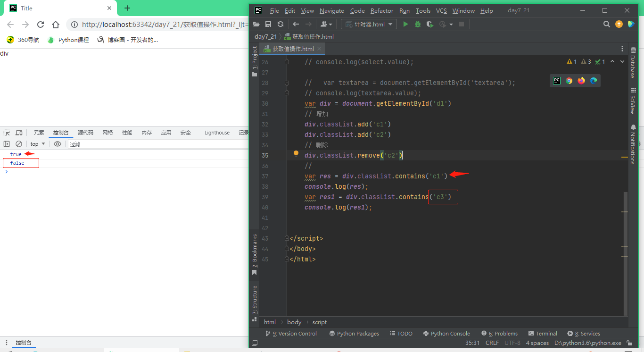Open a new browser tab with plus icon
Image resolution: width=644 pixels, height=352 pixels.
pyautogui.click(x=127, y=8)
